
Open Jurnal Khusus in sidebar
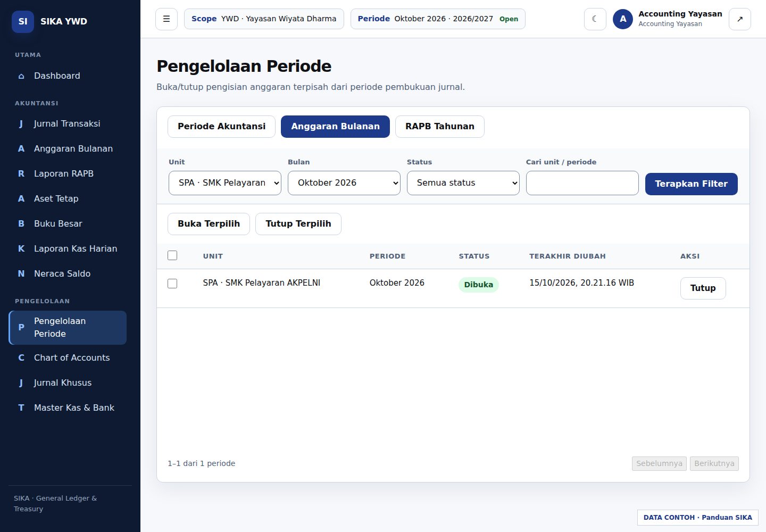tap(68, 383)
